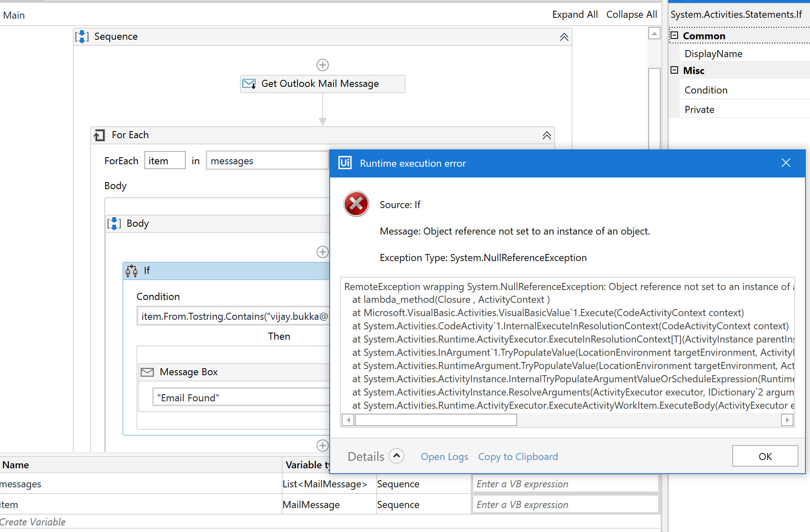Click the horizontal scrollbar of the stack trace
Screen dimensions: 810x532
click(x=436, y=420)
